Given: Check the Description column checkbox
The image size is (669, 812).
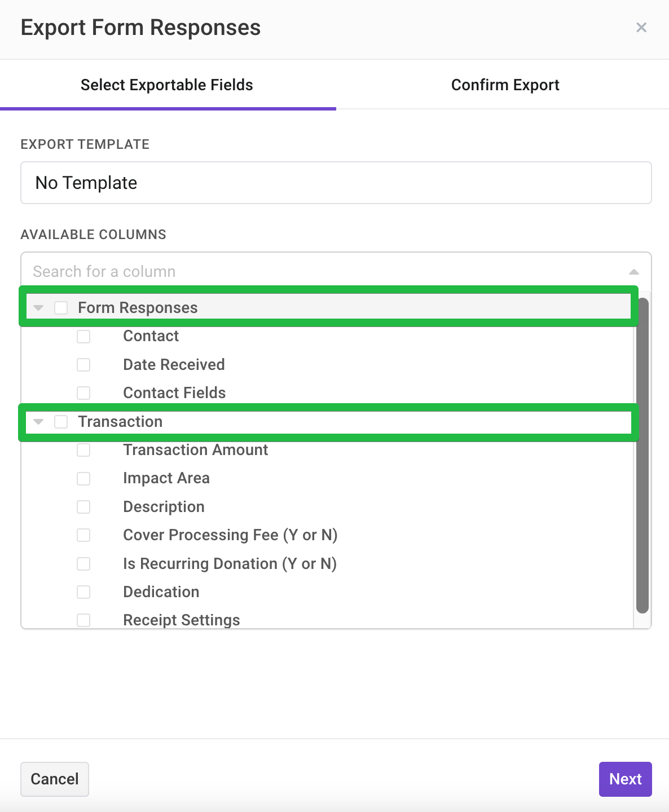Looking at the screenshot, I should [83, 507].
